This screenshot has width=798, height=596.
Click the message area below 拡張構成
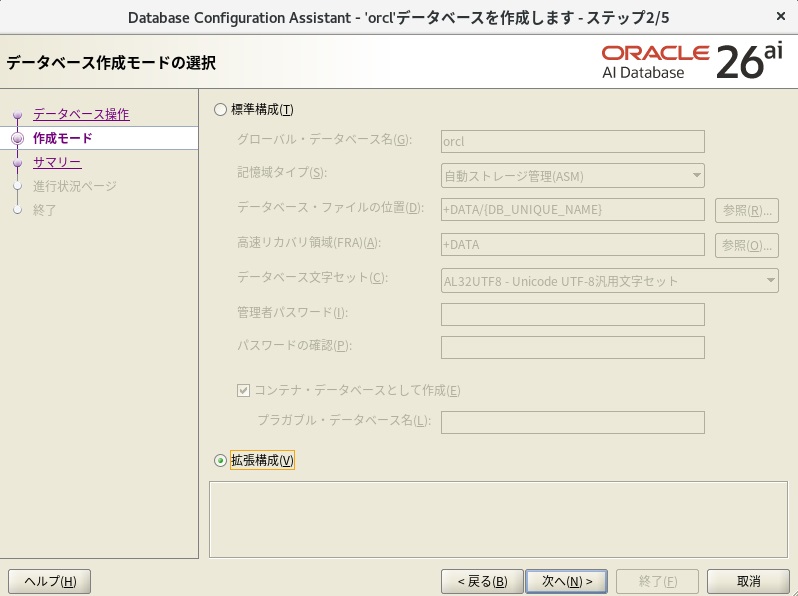498,520
